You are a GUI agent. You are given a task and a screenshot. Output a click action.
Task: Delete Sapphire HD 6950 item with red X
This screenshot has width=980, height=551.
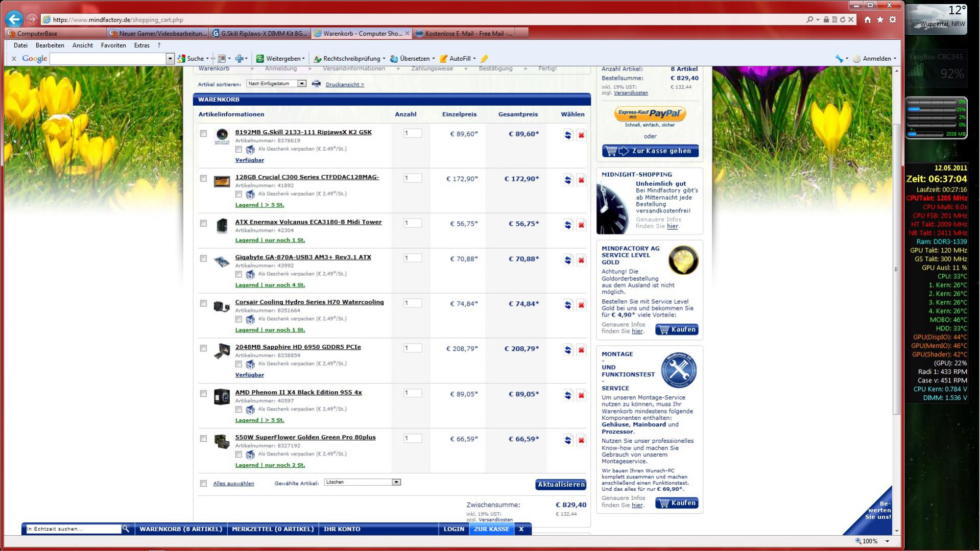(581, 350)
